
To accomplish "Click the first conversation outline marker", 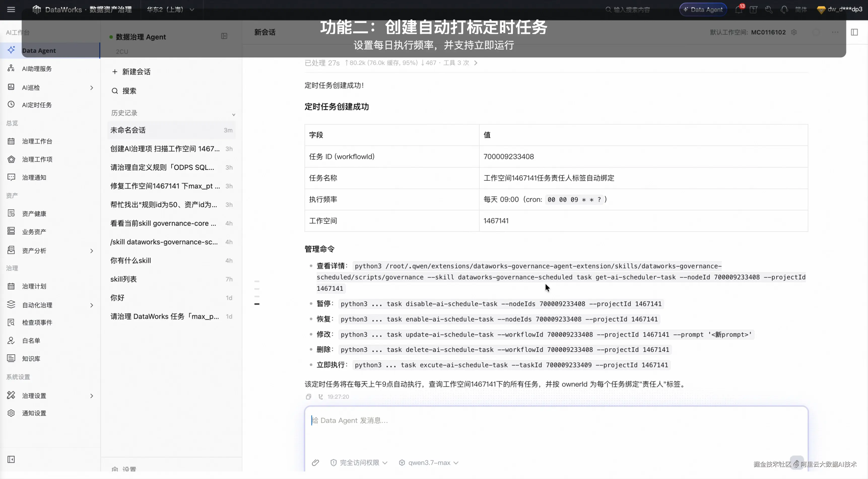I will tap(257, 281).
